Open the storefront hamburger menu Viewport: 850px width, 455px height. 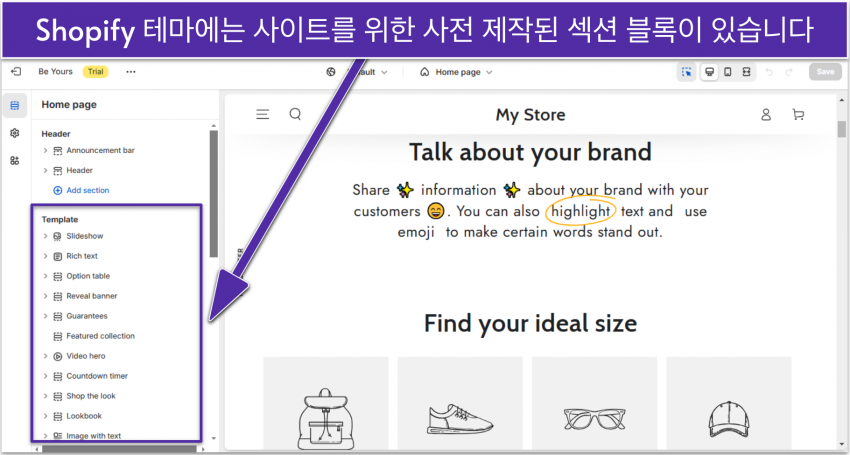(x=262, y=115)
